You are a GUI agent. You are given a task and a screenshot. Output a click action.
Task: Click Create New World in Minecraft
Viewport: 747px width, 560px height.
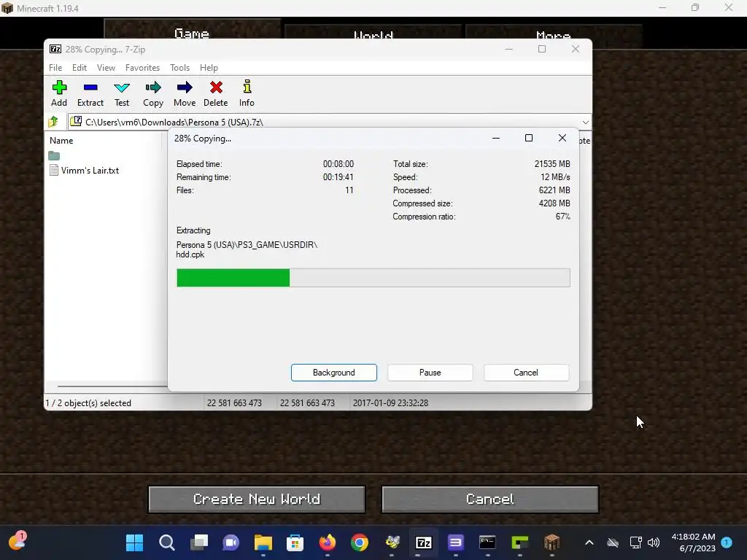(x=257, y=499)
